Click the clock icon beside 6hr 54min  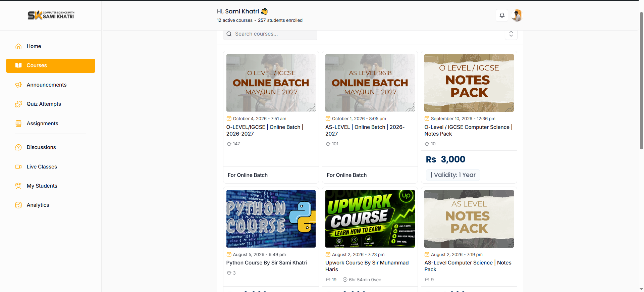(345, 280)
